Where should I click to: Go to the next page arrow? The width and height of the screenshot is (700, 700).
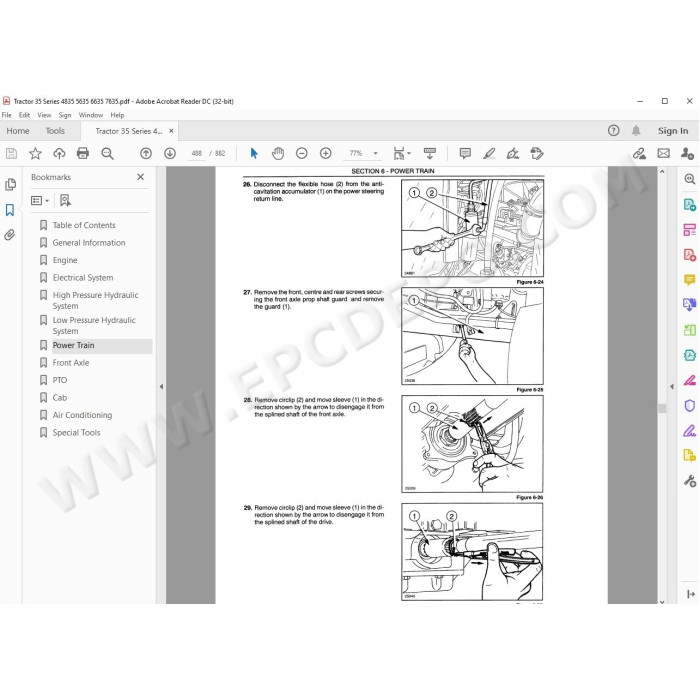[170, 154]
